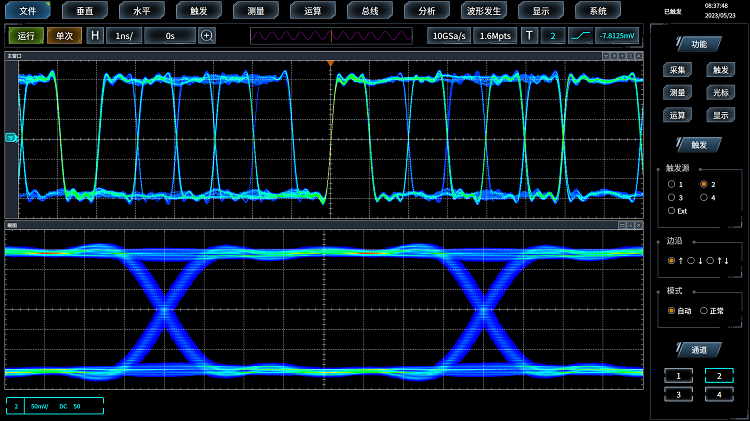Click the orange trigger position marker
This screenshot has width=750, height=421.
[x=330, y=64]
